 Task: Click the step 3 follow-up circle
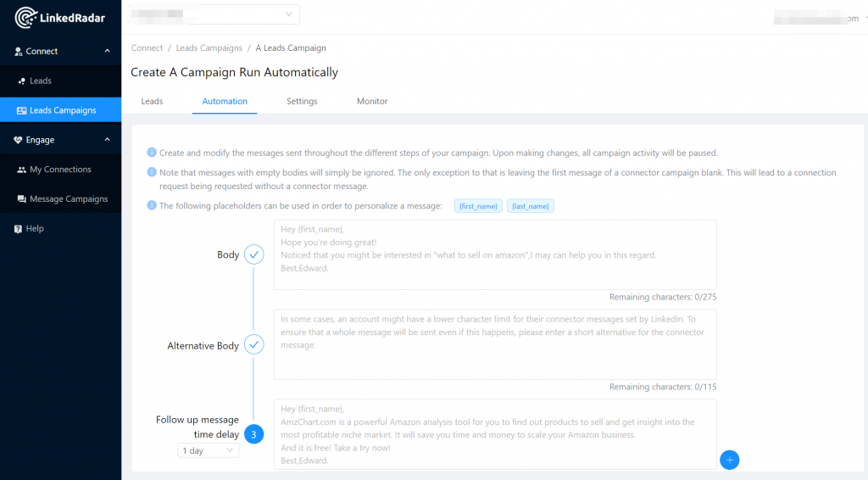click(253, 434)
